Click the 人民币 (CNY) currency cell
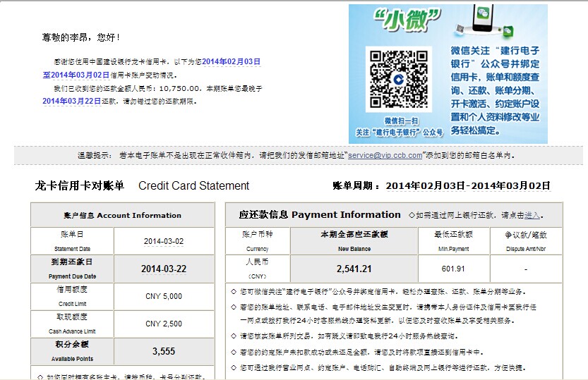The height and width of the screenshot is (380, 588). pos(257,269)
